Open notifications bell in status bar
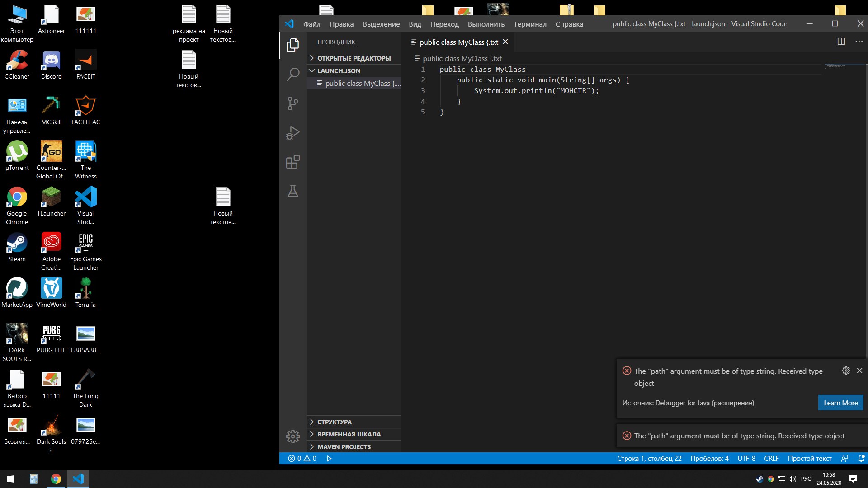The width and height of the screenshot is (868, 488). [861, 458]
